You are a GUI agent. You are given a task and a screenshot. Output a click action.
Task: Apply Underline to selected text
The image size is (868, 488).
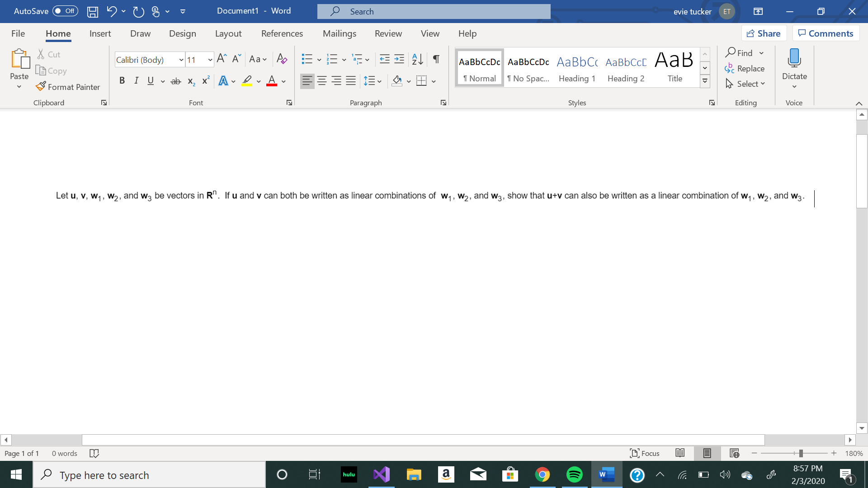(x=150, y=80)
